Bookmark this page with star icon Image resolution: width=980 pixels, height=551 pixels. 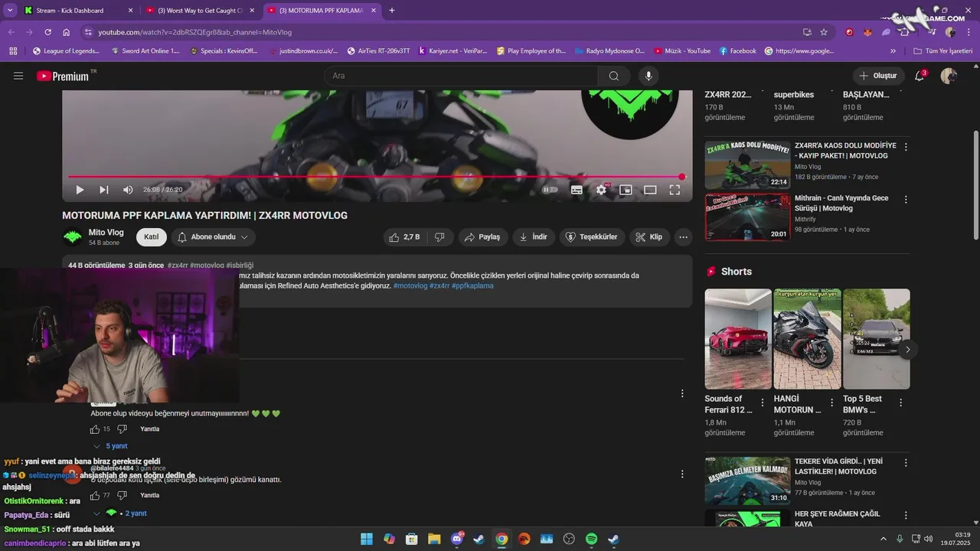(824, 32)
